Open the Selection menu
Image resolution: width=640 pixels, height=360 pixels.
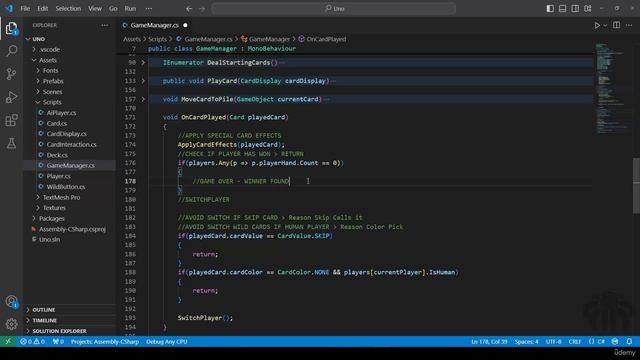pyautogui.click(x=68, y=8)
